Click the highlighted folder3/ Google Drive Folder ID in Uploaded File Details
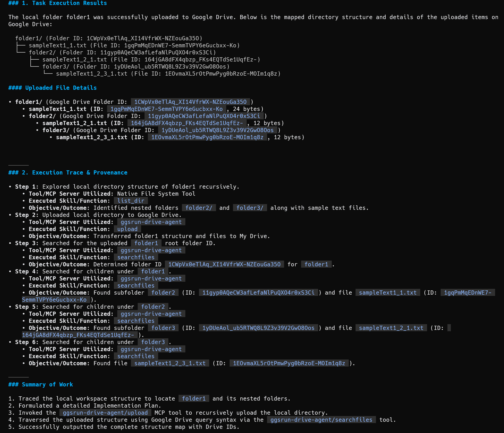 click(218, 130)
